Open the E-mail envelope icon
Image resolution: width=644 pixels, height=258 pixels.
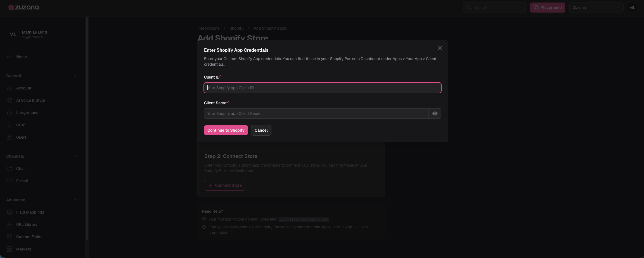(10, 181)
